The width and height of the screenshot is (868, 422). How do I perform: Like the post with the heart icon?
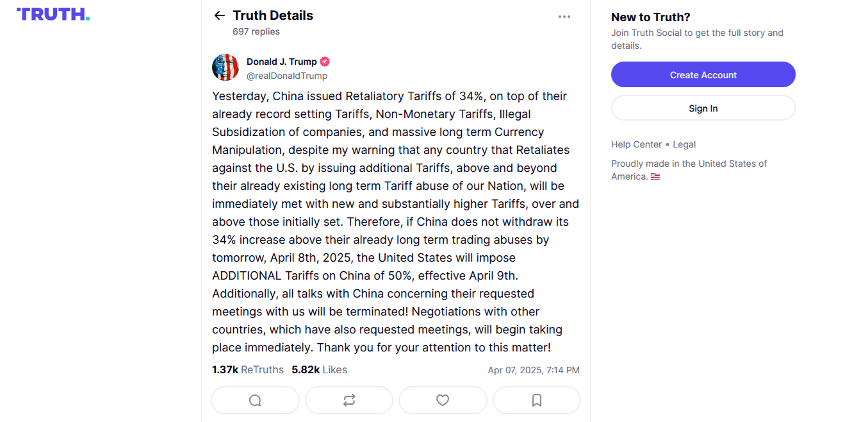[443, 400]
